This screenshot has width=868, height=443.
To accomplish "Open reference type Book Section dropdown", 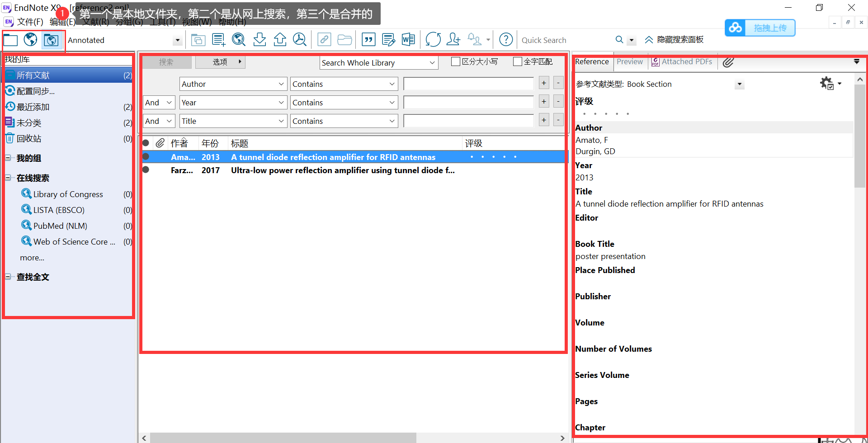I will (740, 84).
